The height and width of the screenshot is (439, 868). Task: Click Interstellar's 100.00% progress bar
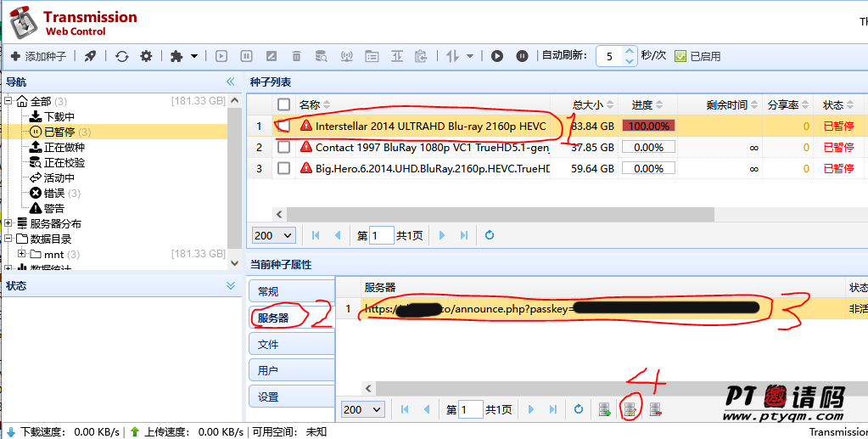(649, 126)
